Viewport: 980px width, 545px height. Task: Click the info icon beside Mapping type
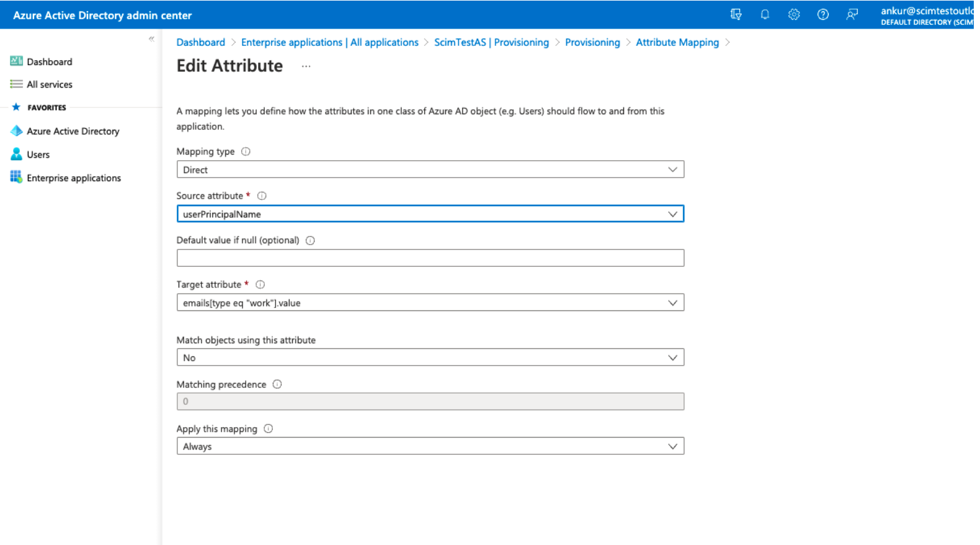246,151
